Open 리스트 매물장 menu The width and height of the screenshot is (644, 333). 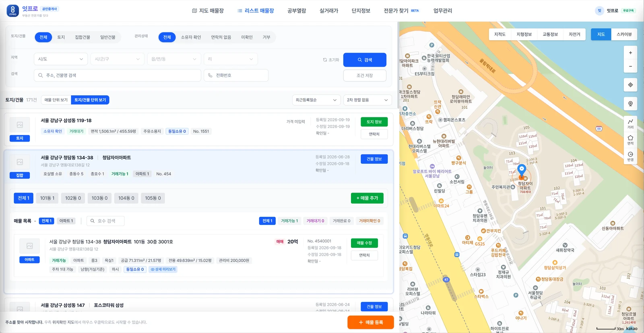point(256,11)
